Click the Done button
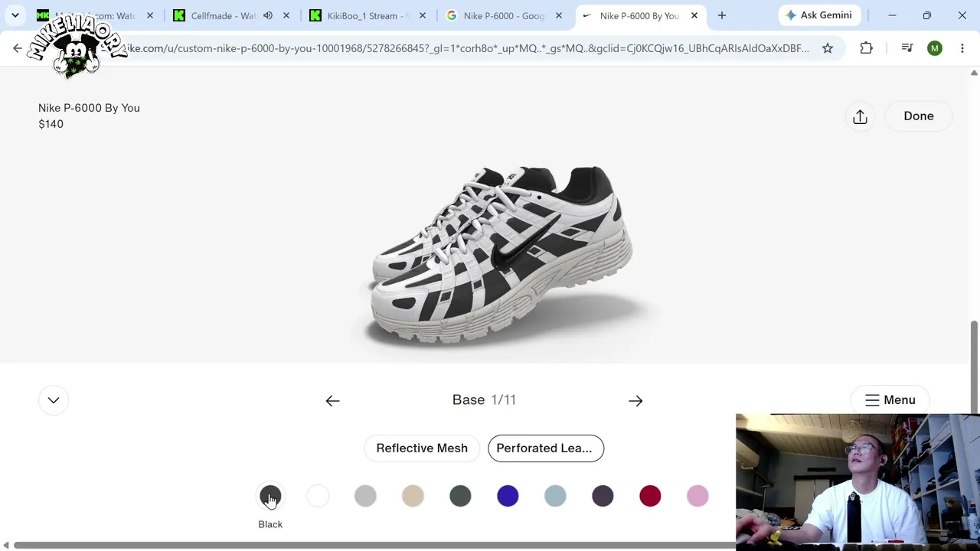This screenshot has width=980, height=551. point(919,116)
